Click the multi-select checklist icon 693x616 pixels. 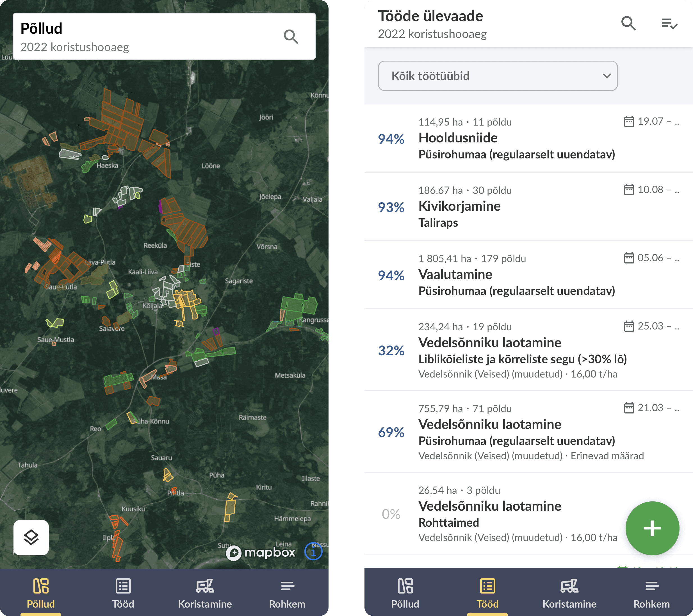tap(669, 23)
